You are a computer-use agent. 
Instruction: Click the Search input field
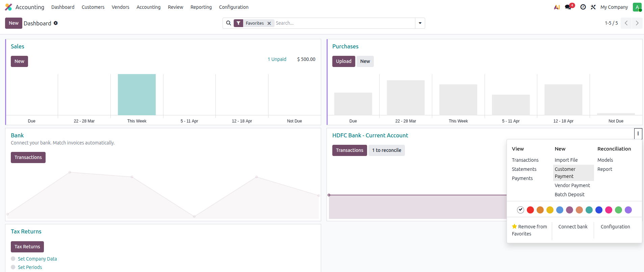(x=344, y=23)
